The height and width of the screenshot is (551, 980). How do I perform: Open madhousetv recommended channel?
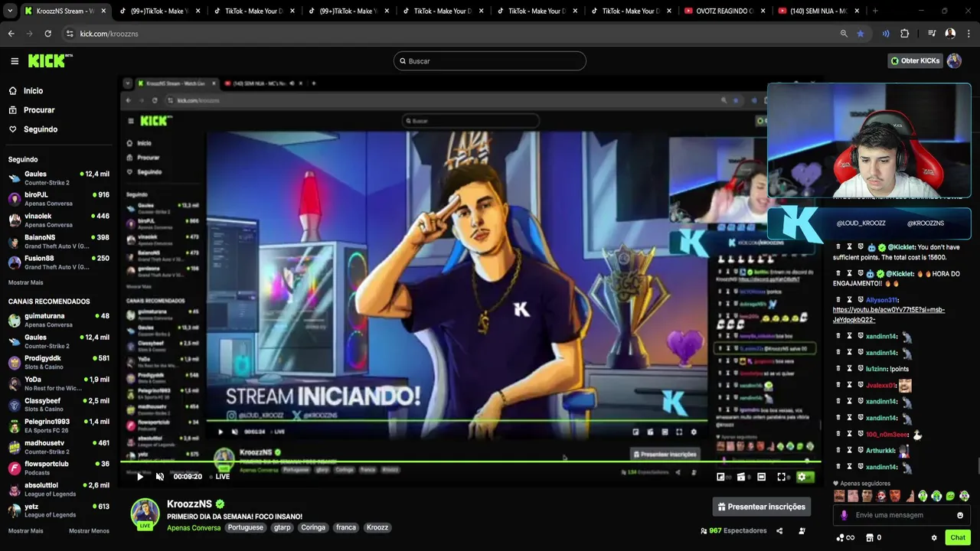pyautogui.click(x=59, y=447)
